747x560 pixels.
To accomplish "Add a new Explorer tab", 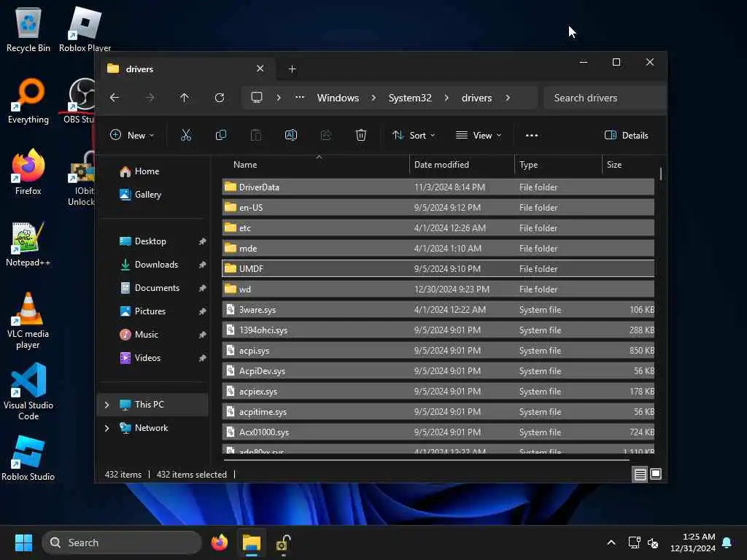I will tap(292, 69).
